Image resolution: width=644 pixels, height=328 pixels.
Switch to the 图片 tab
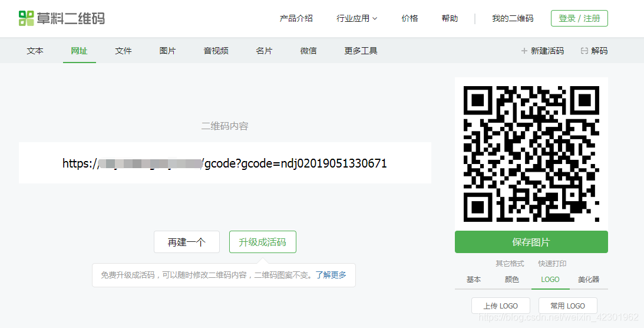167,51
